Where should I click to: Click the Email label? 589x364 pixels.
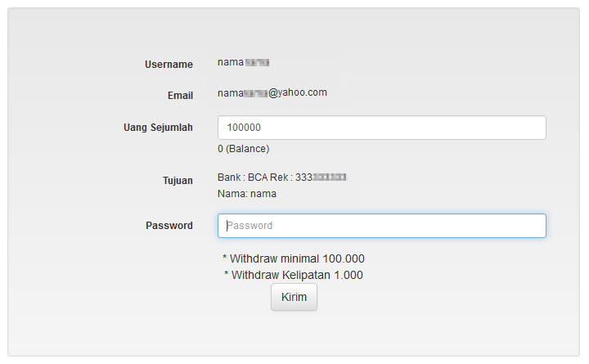point(180,96)
